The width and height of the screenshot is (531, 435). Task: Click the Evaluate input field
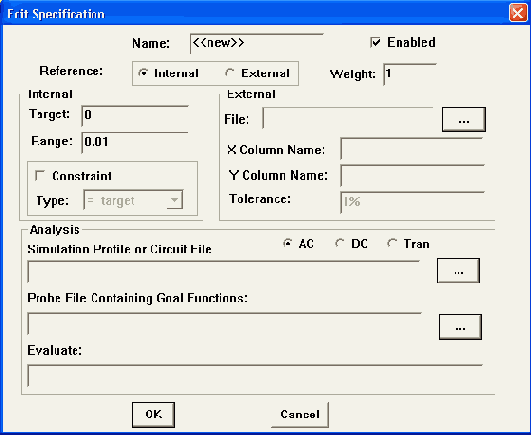pos(255,375)
